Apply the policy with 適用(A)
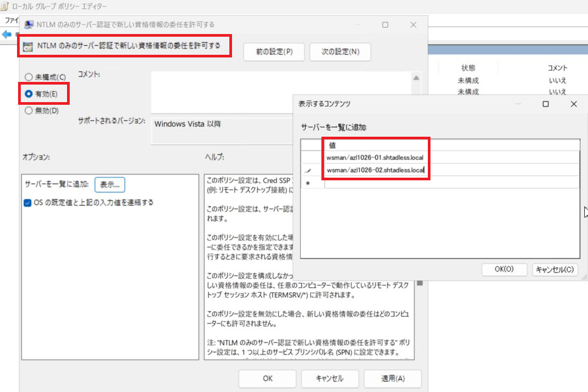The height and width of the screenshot is (392, 588). [392, 379]
